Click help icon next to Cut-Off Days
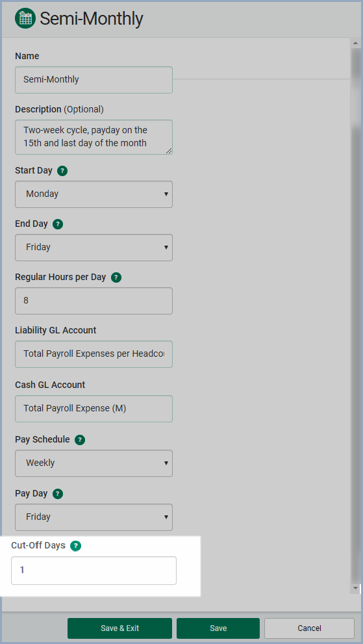The height and width of the screenshot is (644, 363). 75,546
